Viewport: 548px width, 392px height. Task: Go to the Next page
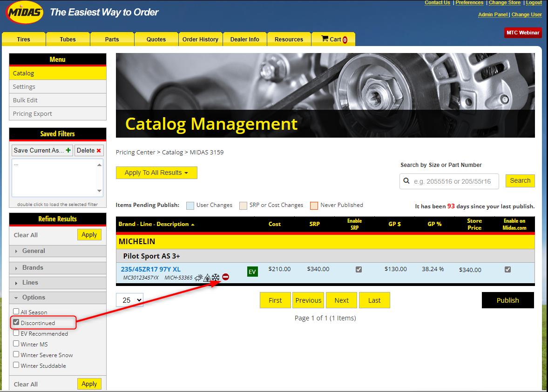[341, 300]
